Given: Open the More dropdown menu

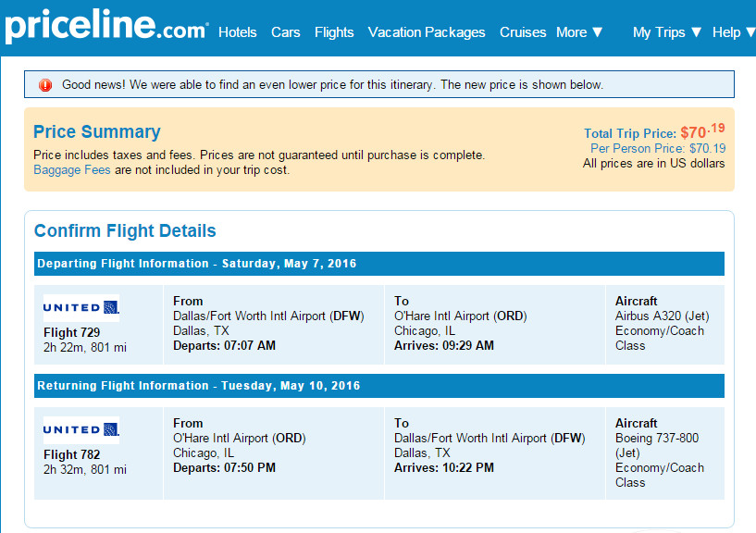Looking at the screenshot, I should tap(578, 31).
